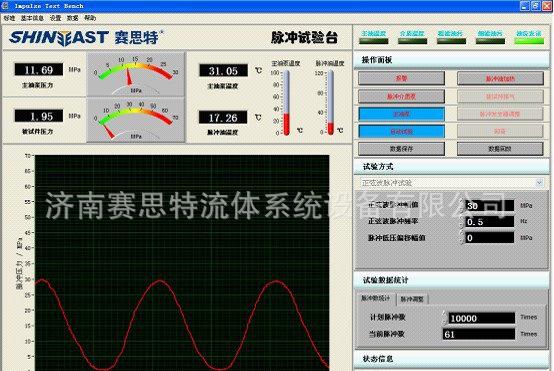Click the red sine wave on the pressure chart
Screen dimensions: 554x371
pos(160,282)
